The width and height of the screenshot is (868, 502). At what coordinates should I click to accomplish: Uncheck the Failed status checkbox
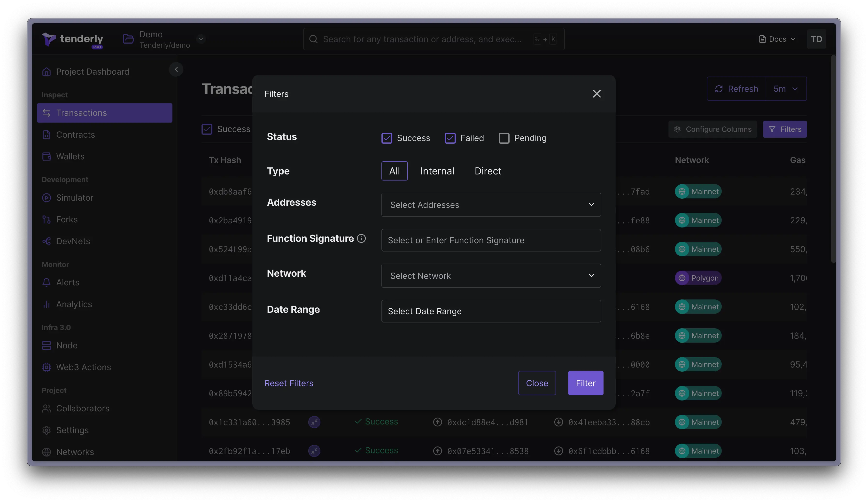(x=450, y=138)
